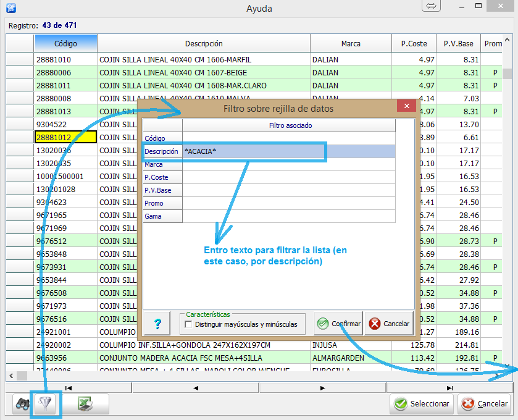Click the price cell 189.16

click(458, 332)
